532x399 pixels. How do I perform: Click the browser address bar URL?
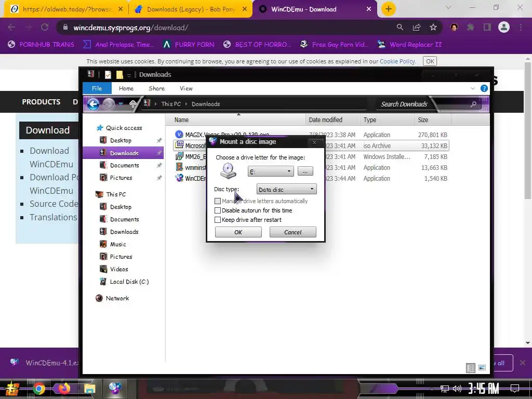pos(130,28)
